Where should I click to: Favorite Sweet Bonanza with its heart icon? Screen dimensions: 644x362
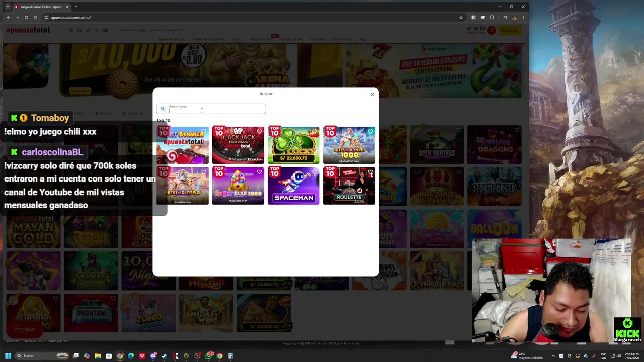204,132
